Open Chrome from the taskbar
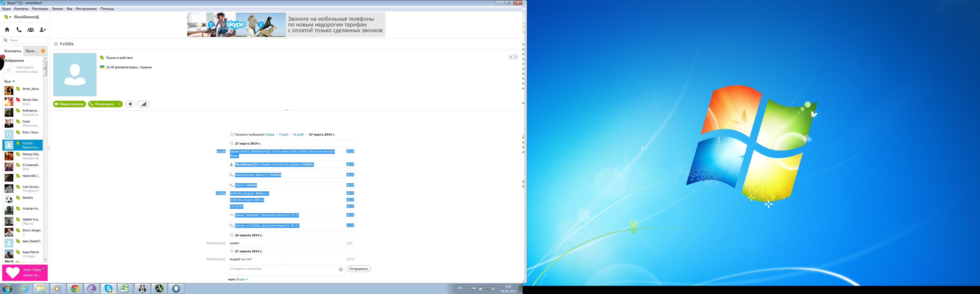Viewport: 980px width, 294px height. click(75, 289)
